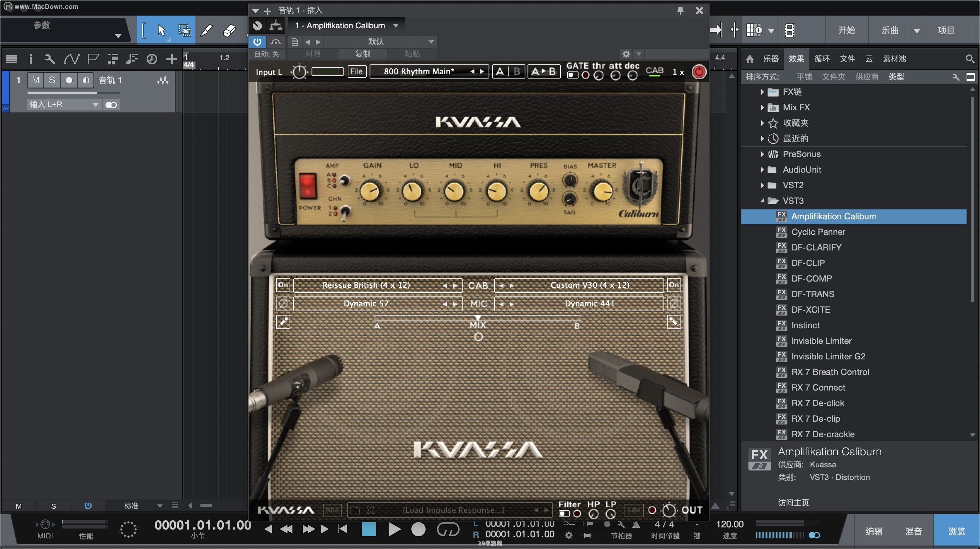The width and height of the screenshot is (980, 549).
Task: Click the Record button in transport
Action: (418, 529)
